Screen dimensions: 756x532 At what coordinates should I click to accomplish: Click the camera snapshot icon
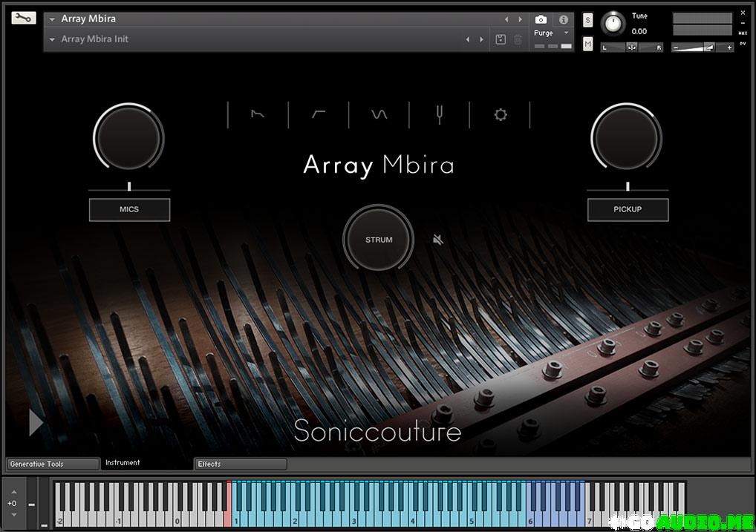[541, 19]
